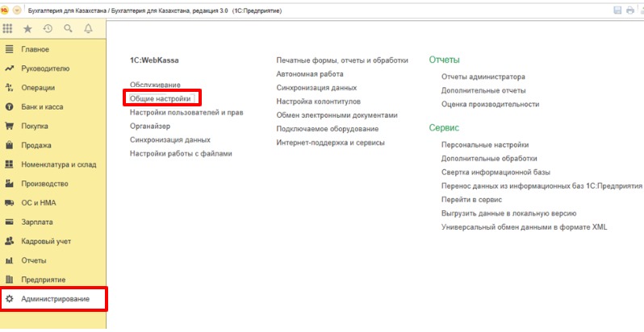Open Дополнительные обработки link
This screenshot has width=644, height=332.
[x=489, y=158]
